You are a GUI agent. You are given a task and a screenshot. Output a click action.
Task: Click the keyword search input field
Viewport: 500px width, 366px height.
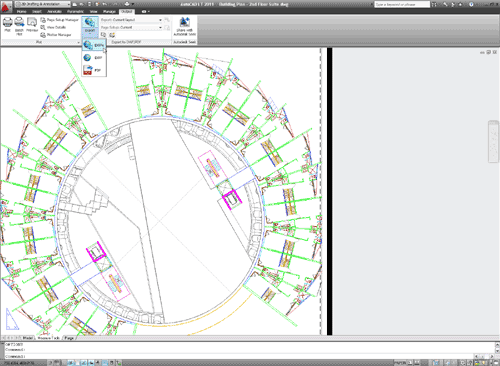402,4
